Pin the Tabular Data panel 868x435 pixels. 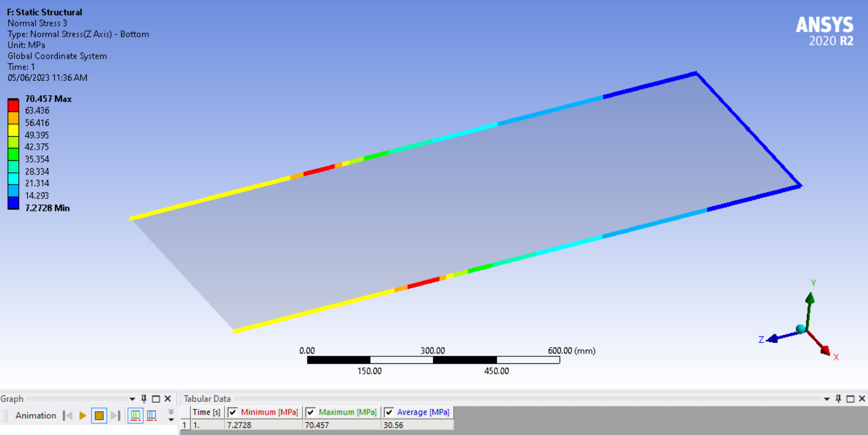[839, 399]
